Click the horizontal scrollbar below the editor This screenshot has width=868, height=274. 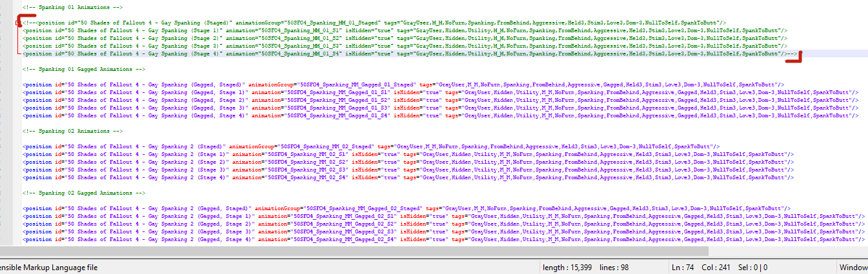click(x=354, y=251)
